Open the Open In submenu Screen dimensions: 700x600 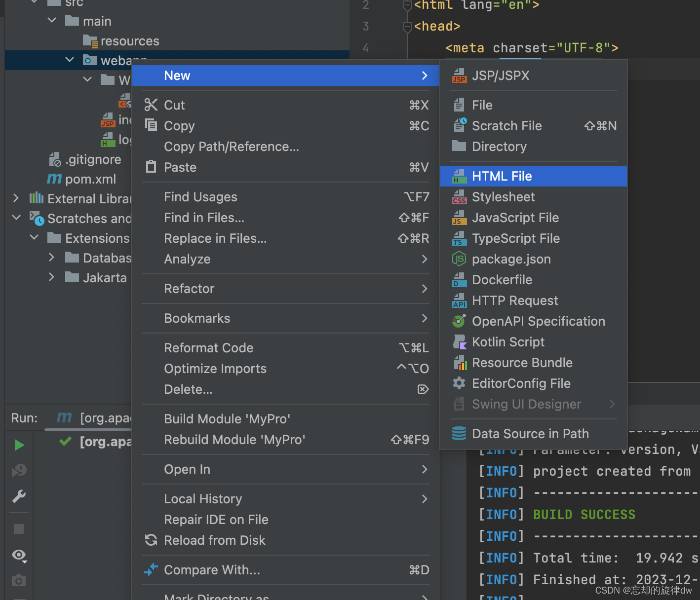285,469
